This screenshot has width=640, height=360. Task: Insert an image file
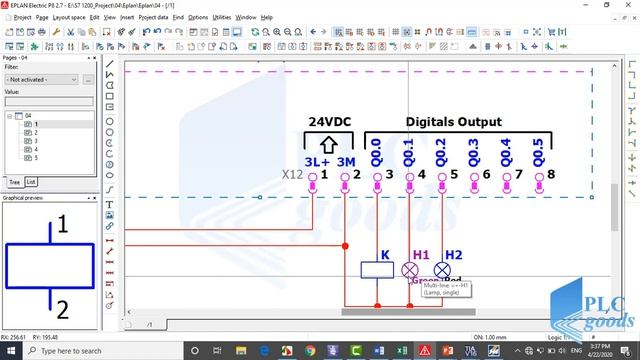coord(110,215)
